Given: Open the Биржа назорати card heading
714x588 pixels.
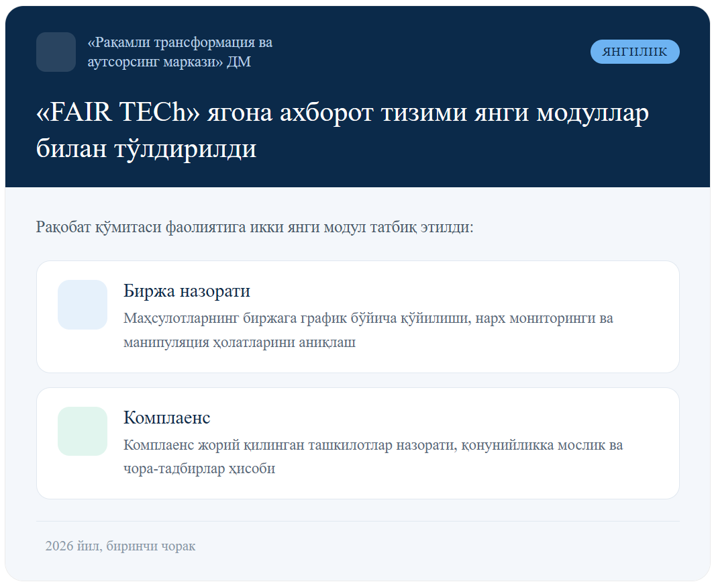Looking at the screenshot, I should click(187, 291).
